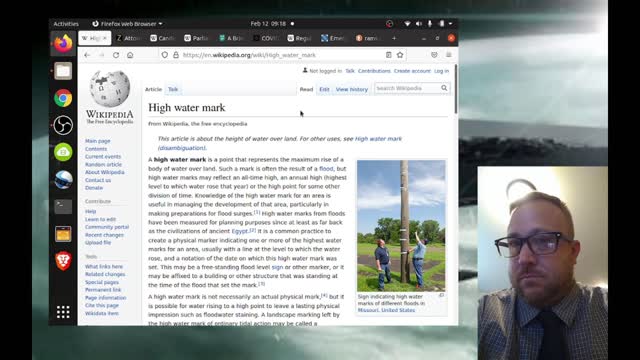
Task: Go to the Firefox home page icon
Action: (130, 55)
